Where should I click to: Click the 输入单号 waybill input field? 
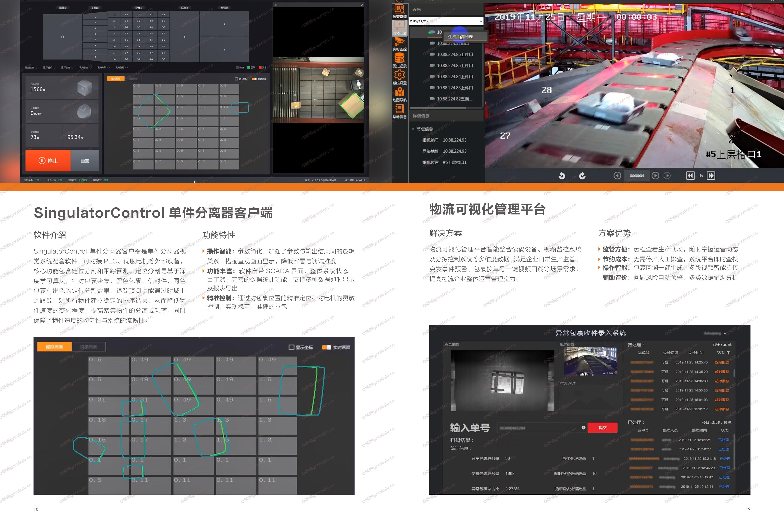[542, 428]
